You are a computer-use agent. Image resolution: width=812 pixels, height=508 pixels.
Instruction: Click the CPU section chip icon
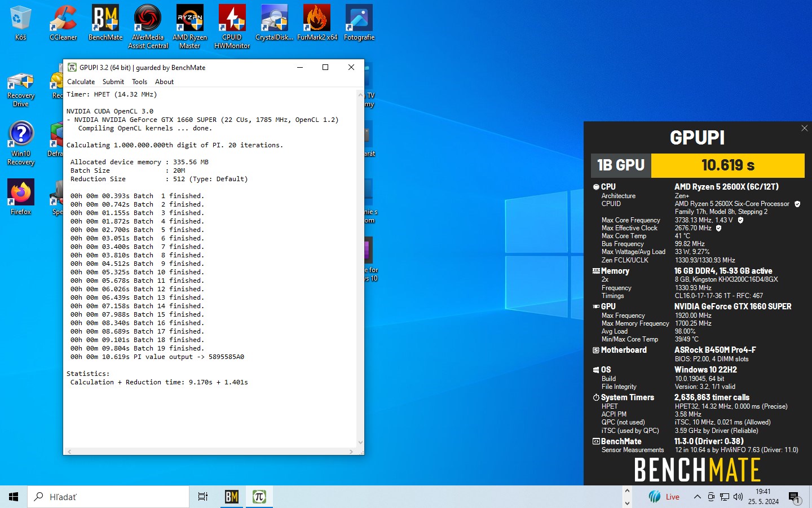[x=596, y=187]
